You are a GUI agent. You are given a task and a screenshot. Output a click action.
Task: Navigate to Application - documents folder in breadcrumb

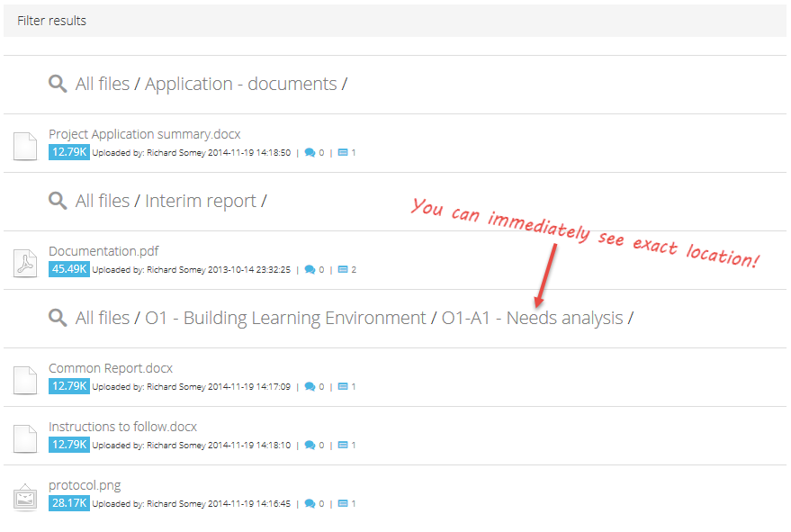[241, 85]
